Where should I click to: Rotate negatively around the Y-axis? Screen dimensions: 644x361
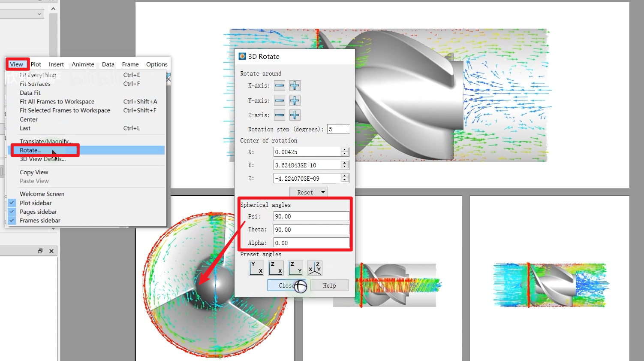click(x=280, y=100)
